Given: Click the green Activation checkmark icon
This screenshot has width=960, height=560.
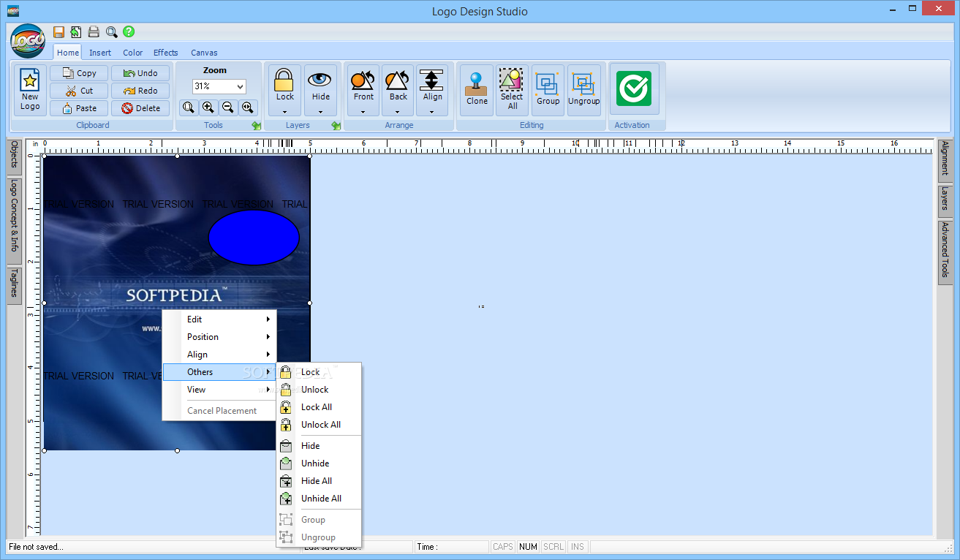Looking at the screenshot, I should [x=634, y=88].
